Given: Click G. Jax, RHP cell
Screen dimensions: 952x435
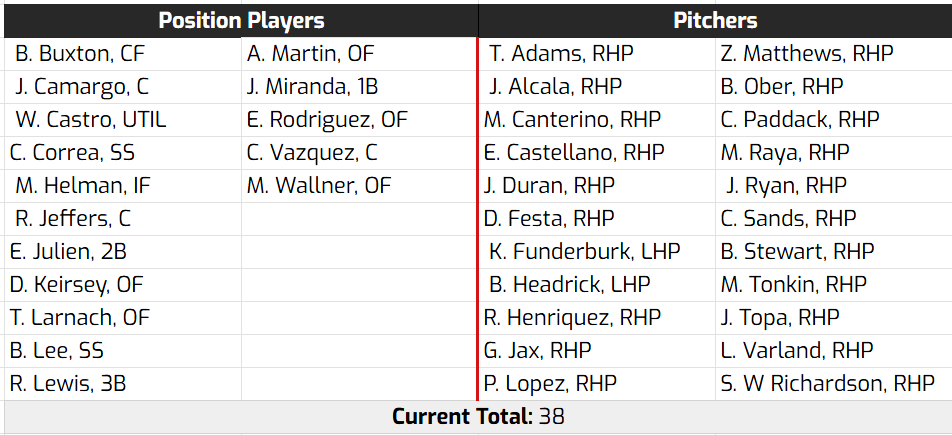Looking at the screenshot, I should (537, 350).
